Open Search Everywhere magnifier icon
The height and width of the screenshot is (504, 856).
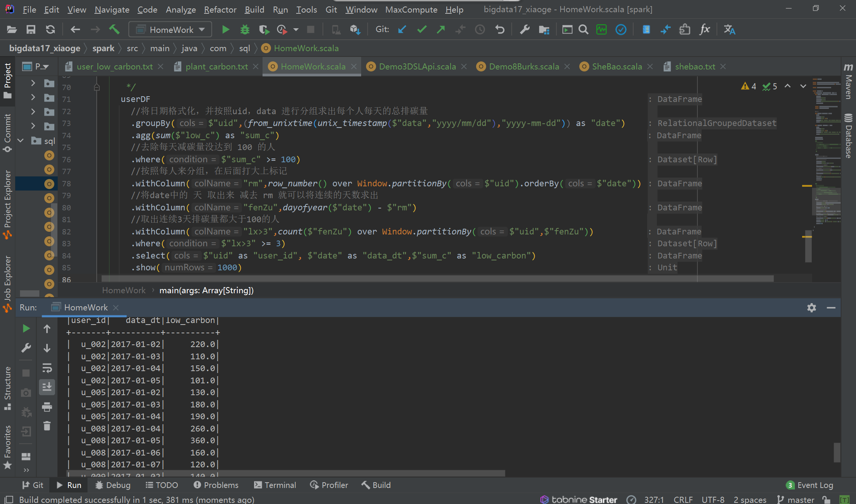583,29
